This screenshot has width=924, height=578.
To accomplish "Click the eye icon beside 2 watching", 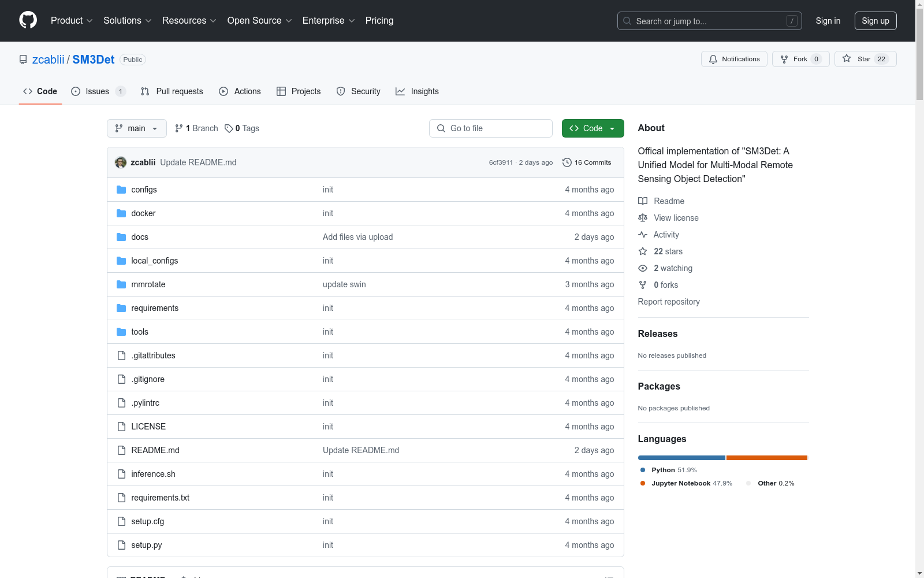I will (643, 268).
